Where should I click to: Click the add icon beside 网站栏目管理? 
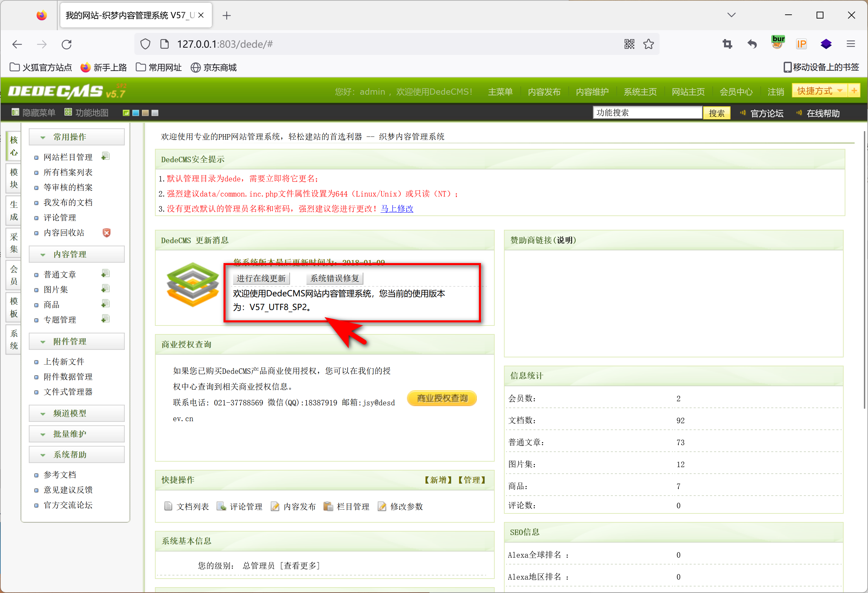tap(106, 156)
